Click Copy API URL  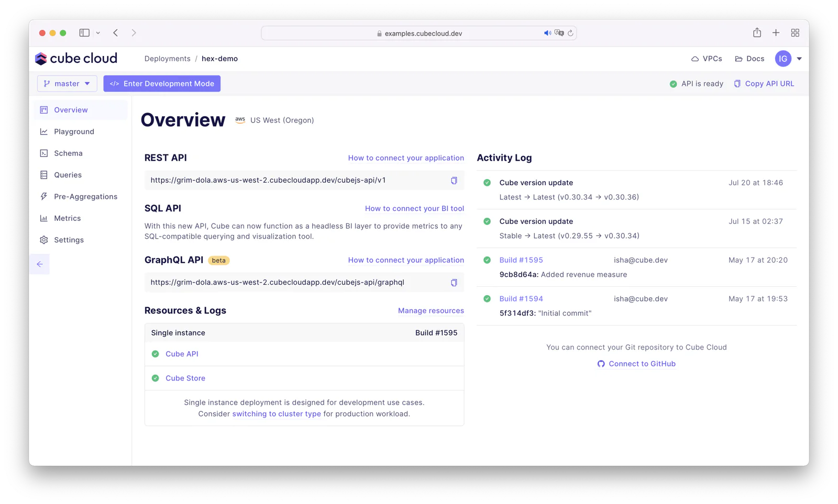coord(764,84)
